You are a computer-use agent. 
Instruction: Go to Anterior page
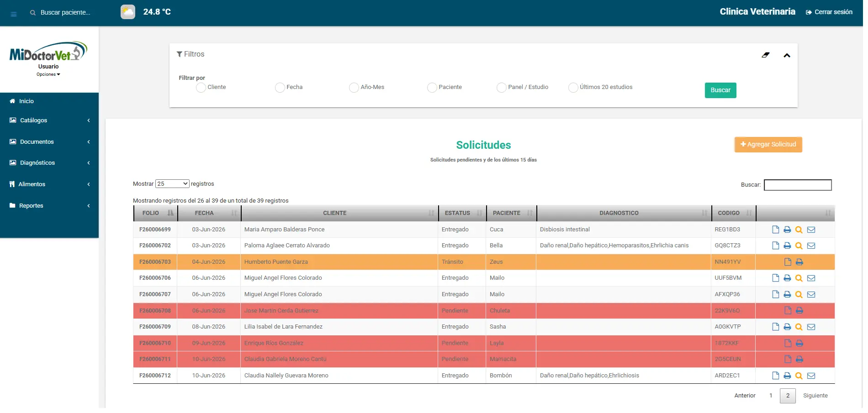745,396
